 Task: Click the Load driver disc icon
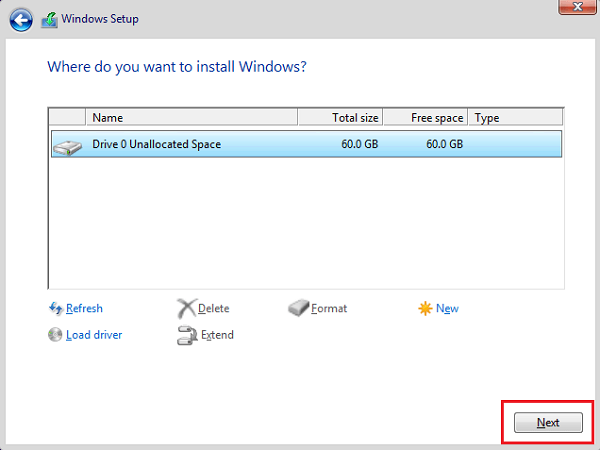click(x=56, y=335)
